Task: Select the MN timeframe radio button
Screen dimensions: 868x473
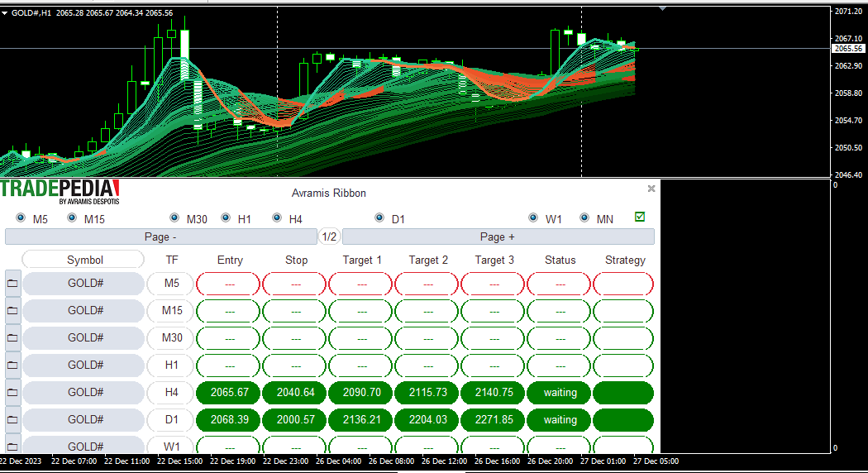Action: pos(584,217)
